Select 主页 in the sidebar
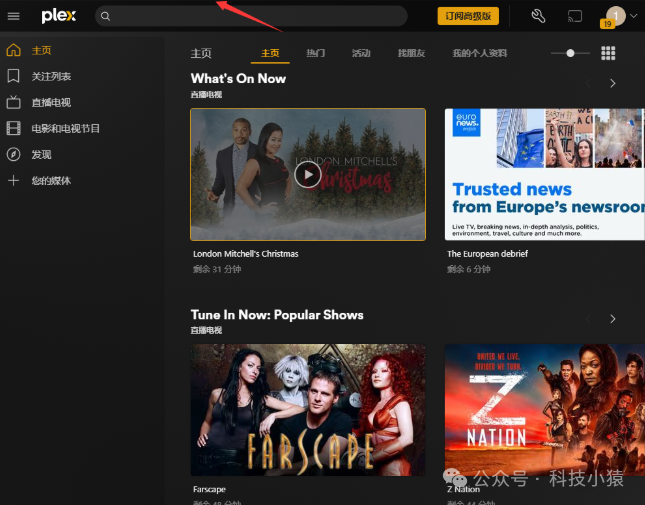The height and width of the screenshot is (505, 645). 42,50
